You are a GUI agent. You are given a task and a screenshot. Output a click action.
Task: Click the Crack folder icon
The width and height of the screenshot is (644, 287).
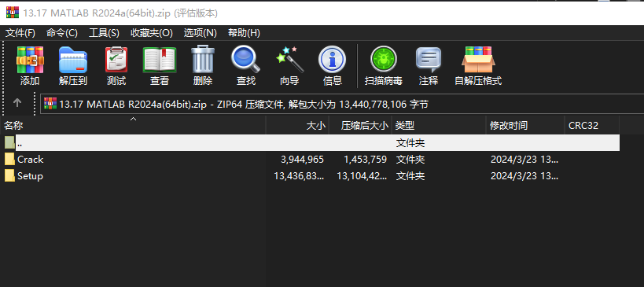[x=10, y=160]
